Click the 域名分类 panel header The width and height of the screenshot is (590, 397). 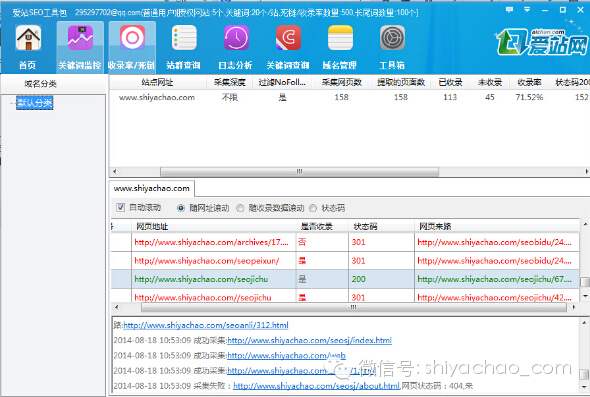[x=41, y=84]
